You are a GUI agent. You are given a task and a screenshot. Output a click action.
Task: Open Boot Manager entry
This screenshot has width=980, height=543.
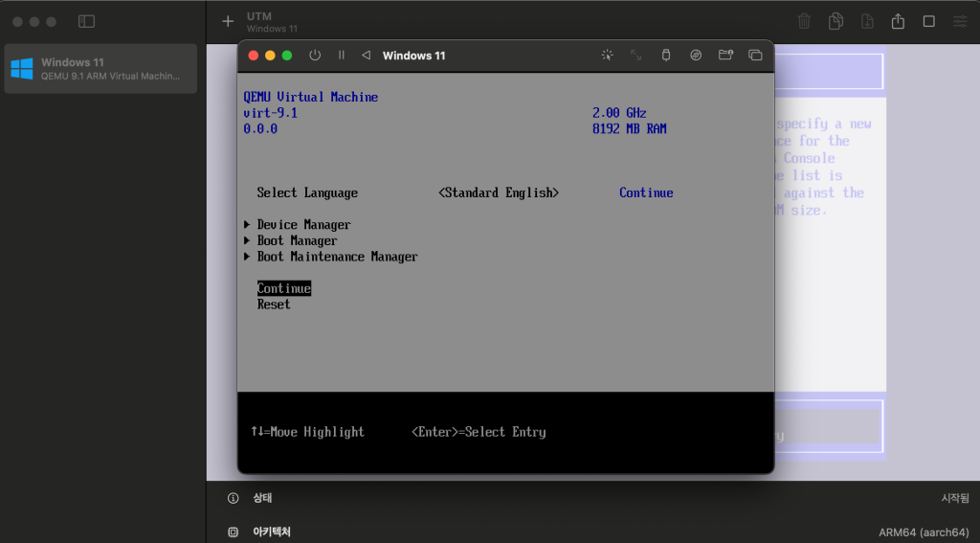click(297, 240)
